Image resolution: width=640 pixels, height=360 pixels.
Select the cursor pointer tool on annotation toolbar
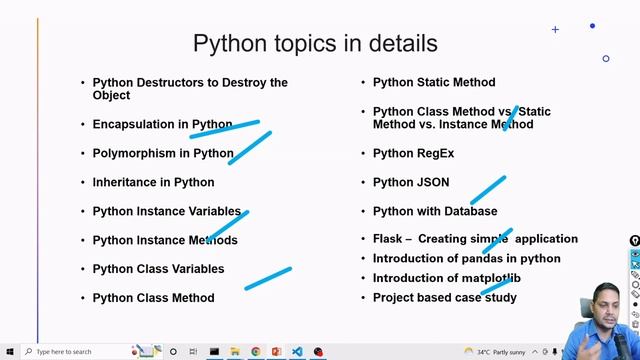[635, 264]
